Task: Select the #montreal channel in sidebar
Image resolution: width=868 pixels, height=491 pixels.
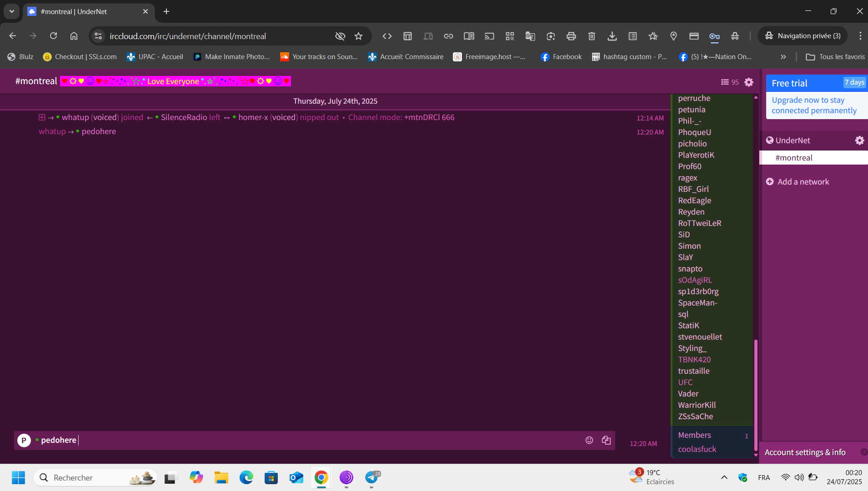Action: point(794,158)
